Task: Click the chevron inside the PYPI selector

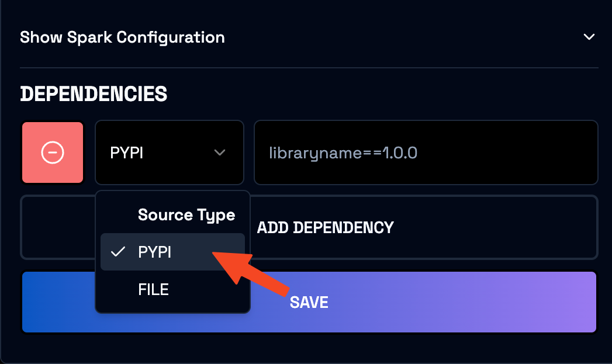Action: click(220, 152)
